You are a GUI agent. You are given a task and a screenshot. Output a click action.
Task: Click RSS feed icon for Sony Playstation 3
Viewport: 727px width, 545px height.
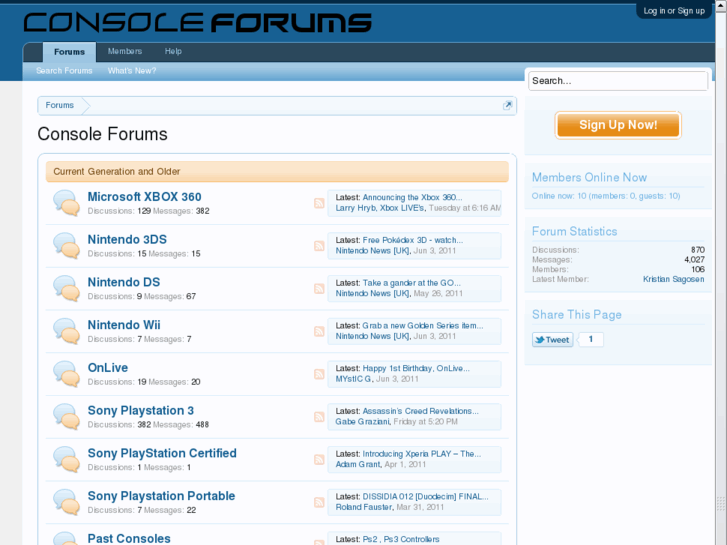(x=319, y=417)
